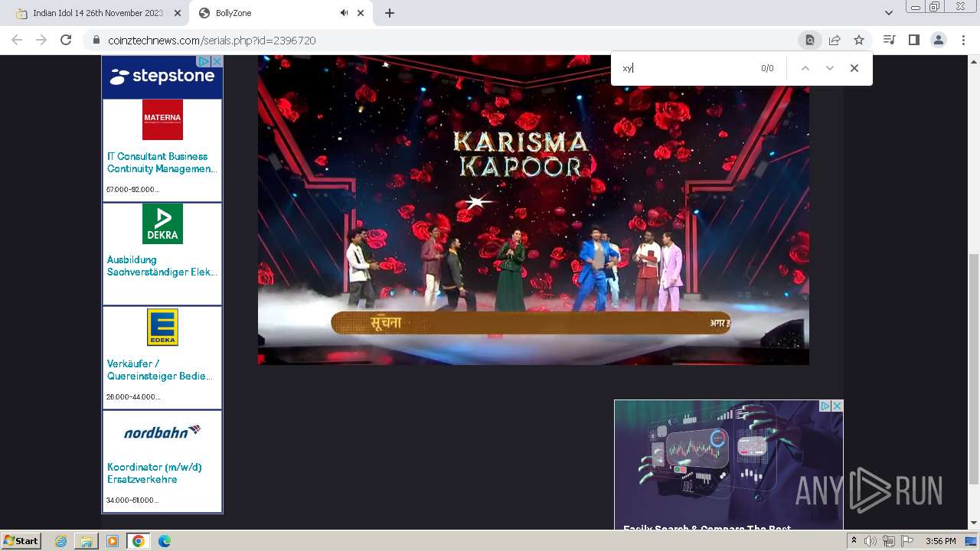The height and width of the screenshot is (551, 980).
Task: Open IT Consultant Business Continuity job ad
Action: coord(161,162)
